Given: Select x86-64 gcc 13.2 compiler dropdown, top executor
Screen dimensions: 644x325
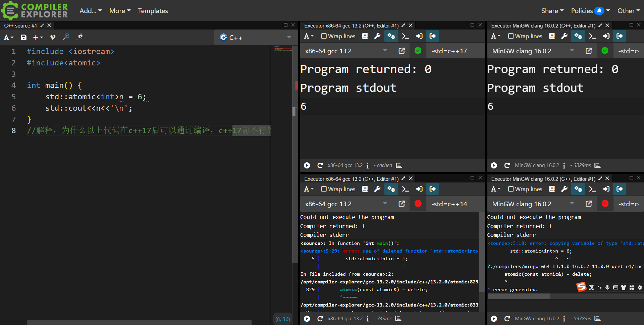Looking at the screenshot, I should [x=345, y=51].
